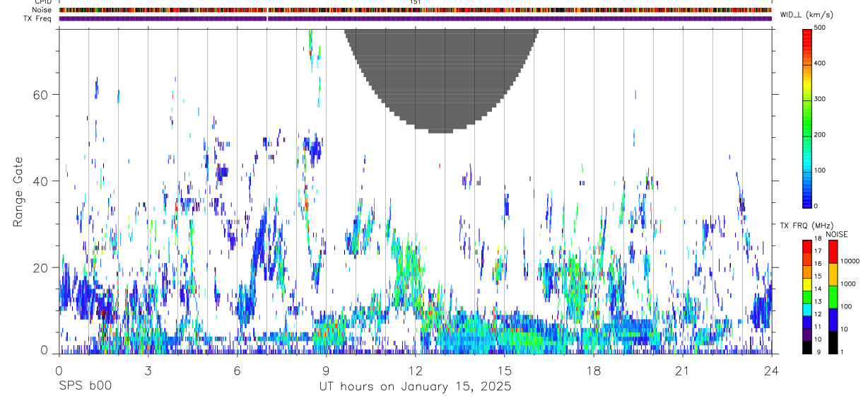
Task: Click the 'Noise' row label
Action: pos(42,10)
